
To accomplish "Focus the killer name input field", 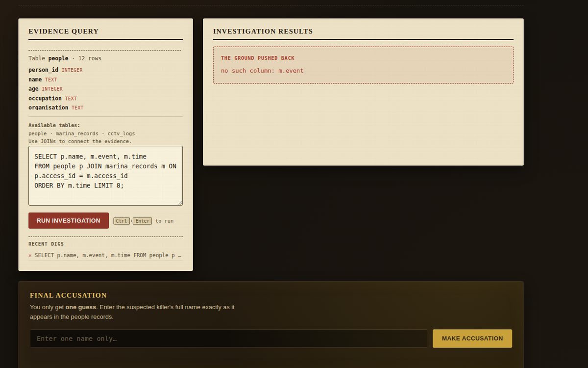I will [x=229, y=339].
